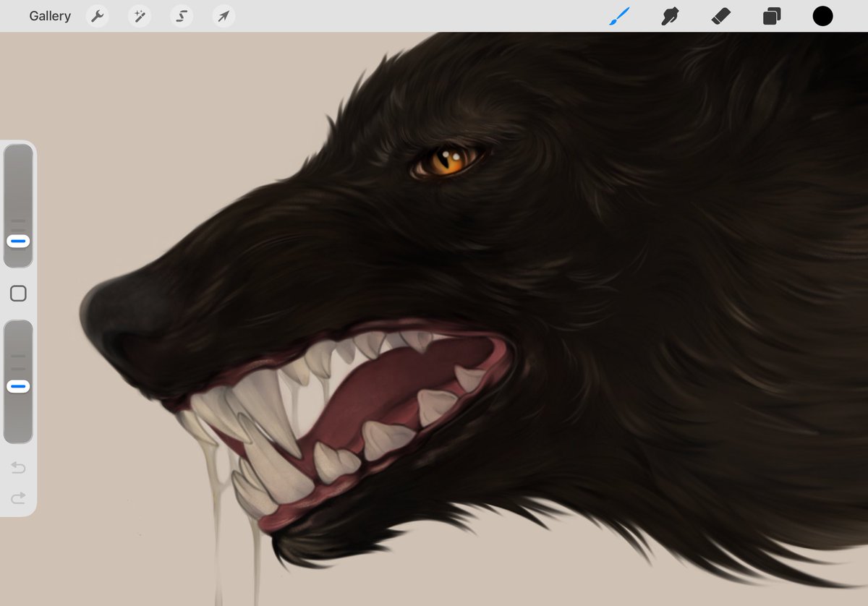
Task: Open the Layers panel
Action: (x=772, y=16)
